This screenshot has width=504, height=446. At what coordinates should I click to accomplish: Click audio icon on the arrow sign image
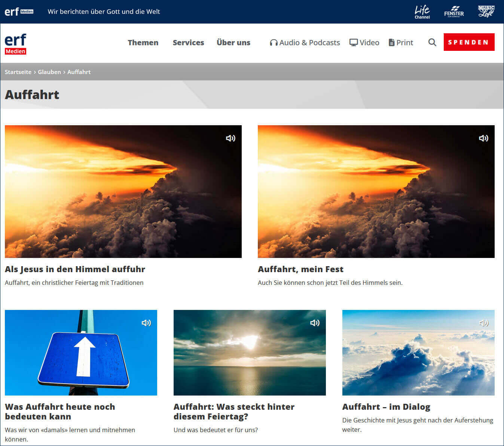[146, 323]
